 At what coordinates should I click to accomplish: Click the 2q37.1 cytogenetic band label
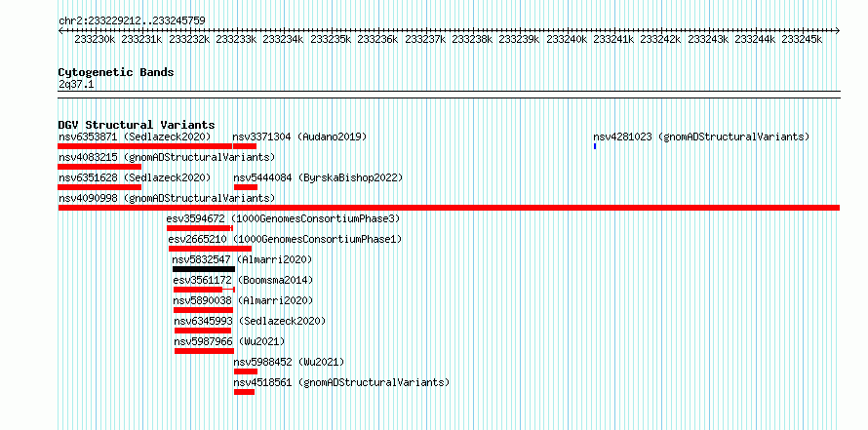click(75, 85)
